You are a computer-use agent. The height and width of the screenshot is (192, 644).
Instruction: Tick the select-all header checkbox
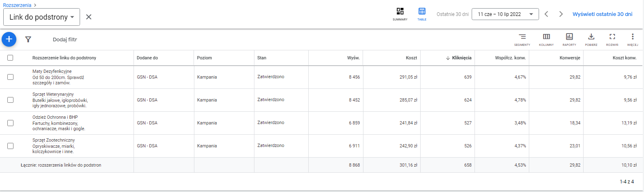[10, 58]
